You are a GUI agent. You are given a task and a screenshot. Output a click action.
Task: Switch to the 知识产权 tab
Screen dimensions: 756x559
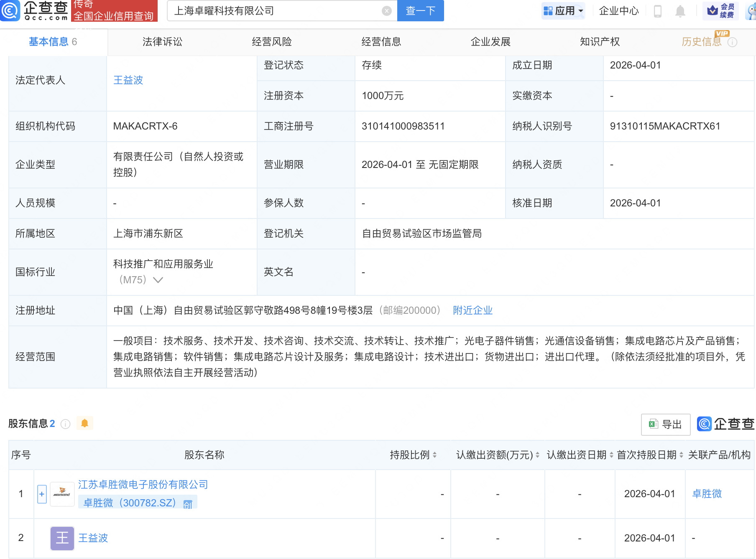tap(600, 42)
